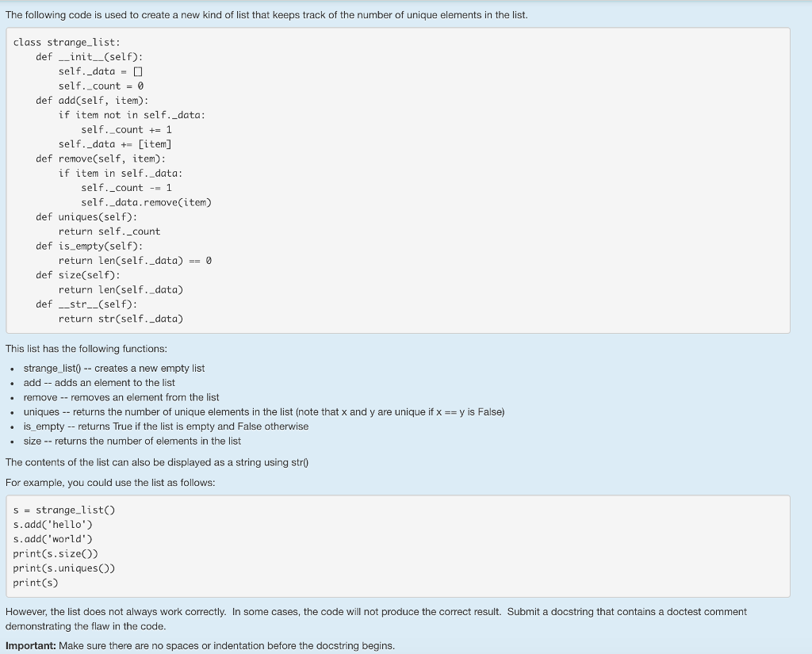Click the doctest flaw instruction paragraph

[x=376, y=618]
